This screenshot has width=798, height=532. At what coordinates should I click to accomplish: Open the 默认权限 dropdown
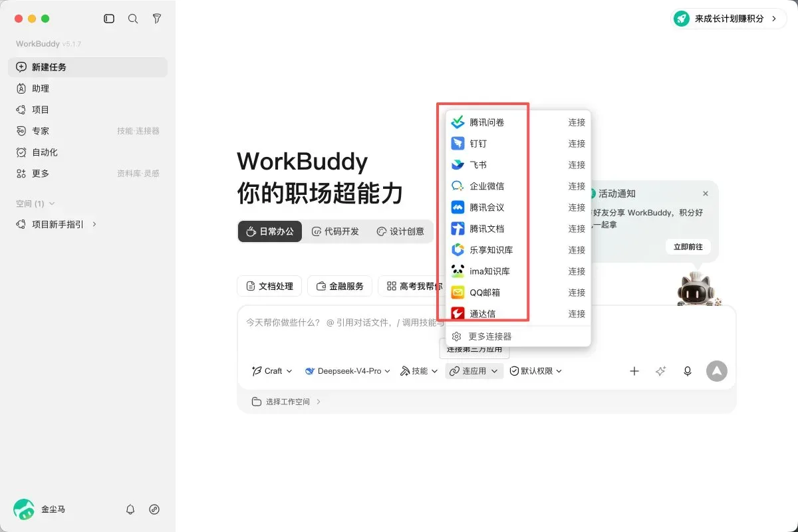[x=536, y=371]
